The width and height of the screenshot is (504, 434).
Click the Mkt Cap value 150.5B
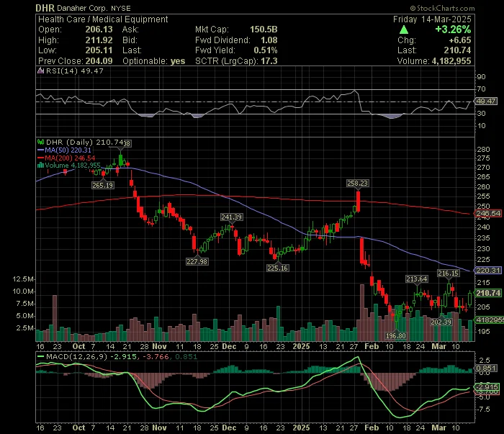click(x=264, y=30)
